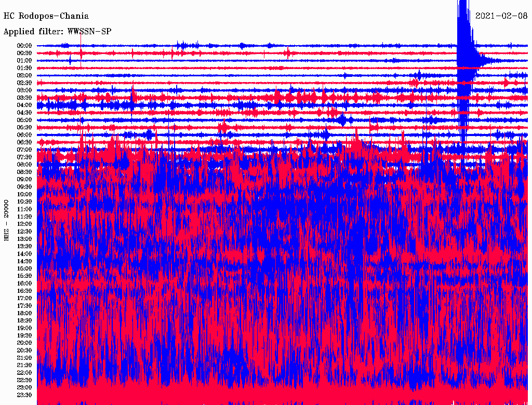This screenshot has height=405, width=532.
Task: Click the 23:00 time label
Action: 24,387
